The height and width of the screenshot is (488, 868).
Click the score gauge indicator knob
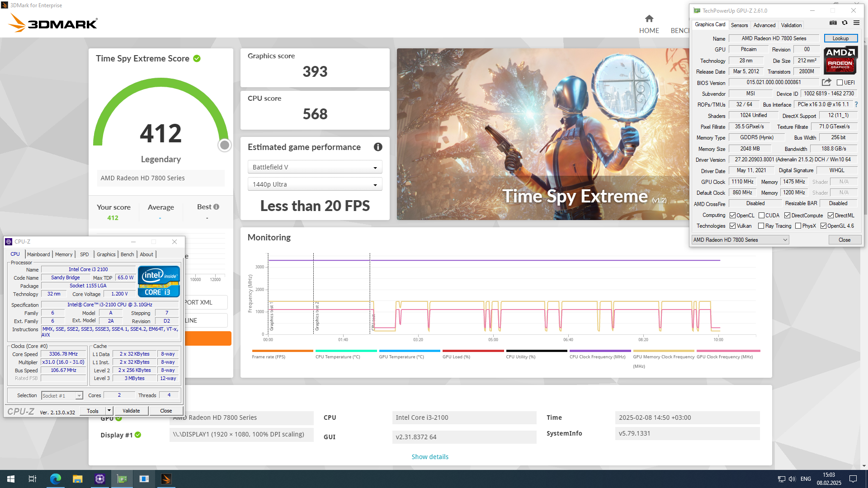tap(225, 145)
